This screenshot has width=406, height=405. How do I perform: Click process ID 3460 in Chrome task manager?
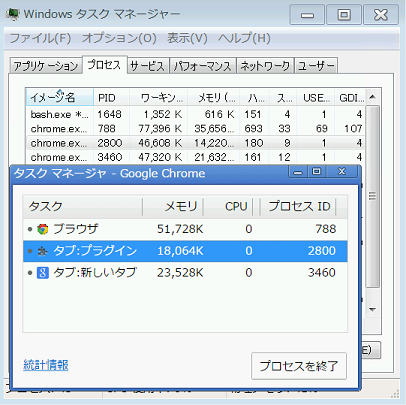322,273
